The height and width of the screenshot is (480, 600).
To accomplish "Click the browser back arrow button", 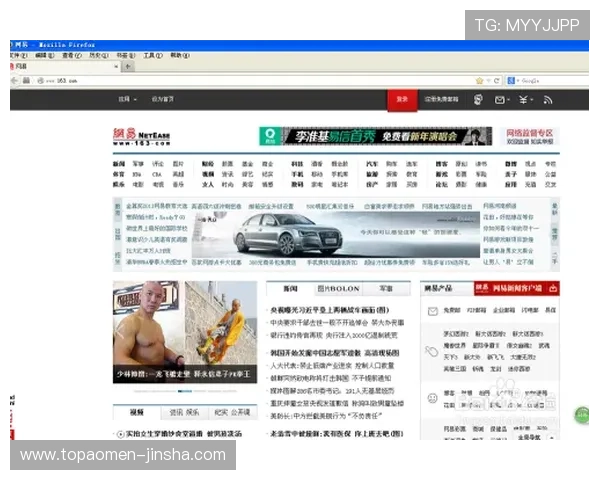I will coord(15,80).
